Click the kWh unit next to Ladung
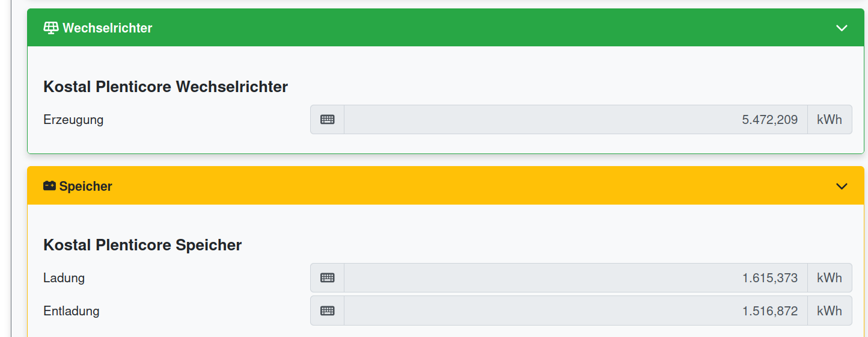Viewport: 868px width, 337px height. (829, 277)
